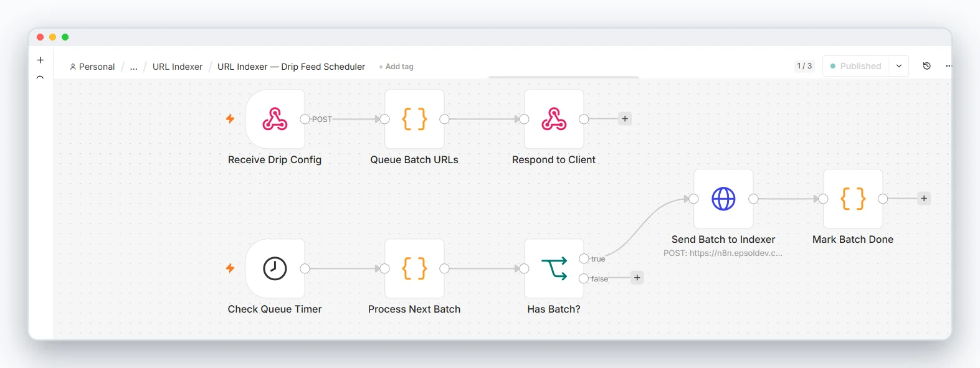Add a node after Mark Batch Done

point(924,199)
